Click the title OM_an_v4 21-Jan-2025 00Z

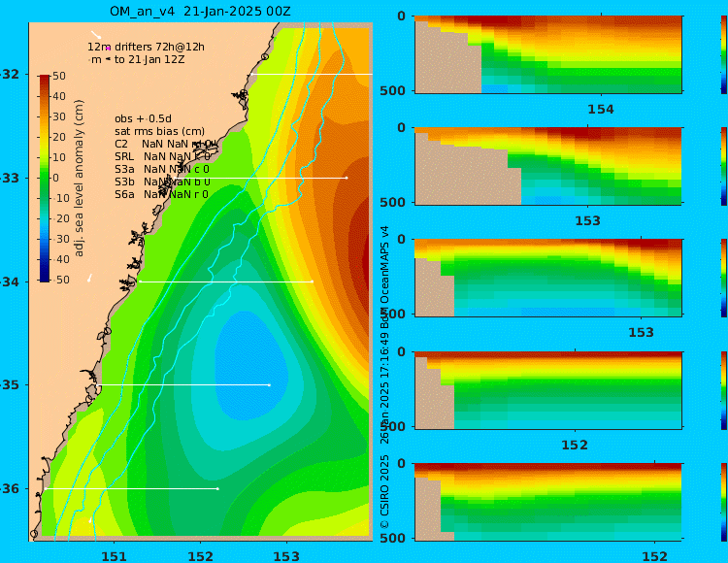click(200, 11)
